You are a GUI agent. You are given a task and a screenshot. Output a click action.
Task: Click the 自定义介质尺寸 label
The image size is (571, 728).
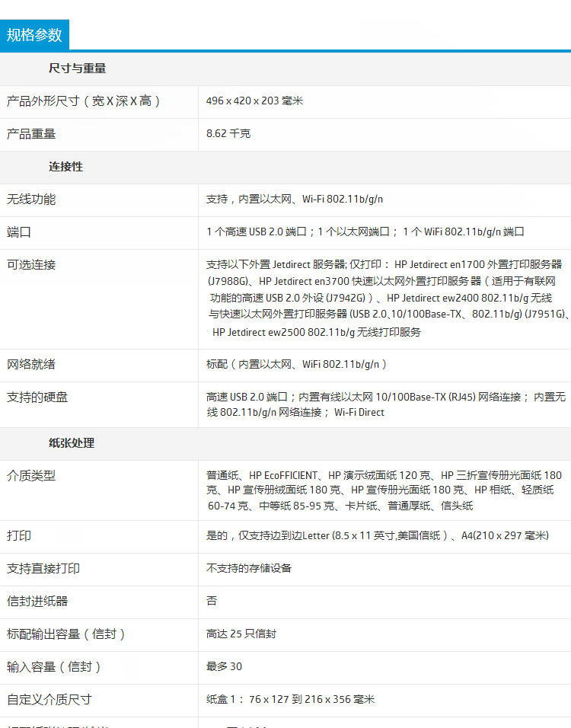click(49, 700)
